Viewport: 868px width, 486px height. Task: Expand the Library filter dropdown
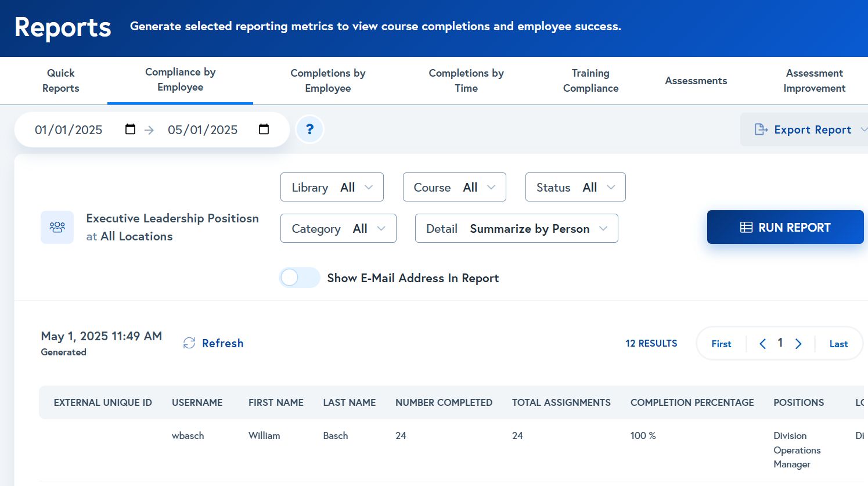[332, 188]
